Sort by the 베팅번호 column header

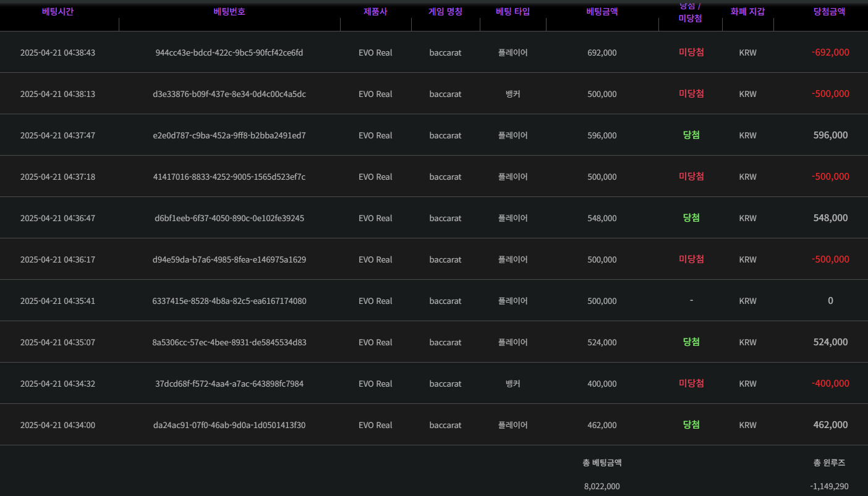point(229,12)
